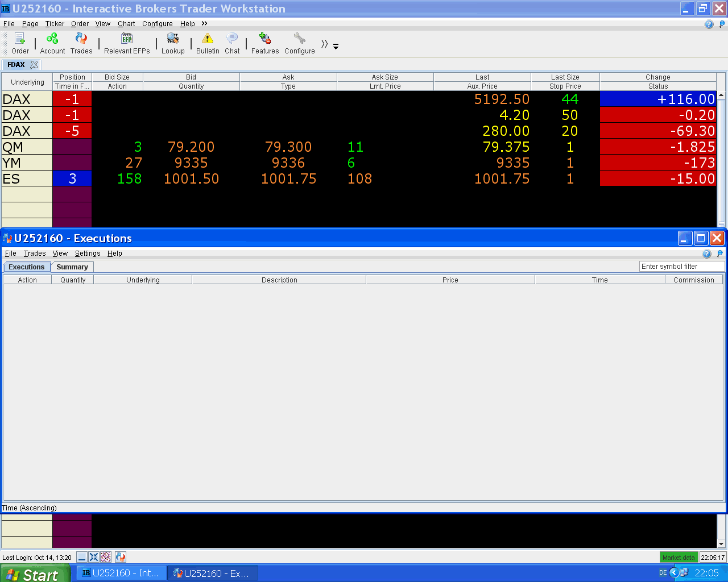Open the Ticker menu
The width and height of the screenshot is (728, 582).
(55, 24)
